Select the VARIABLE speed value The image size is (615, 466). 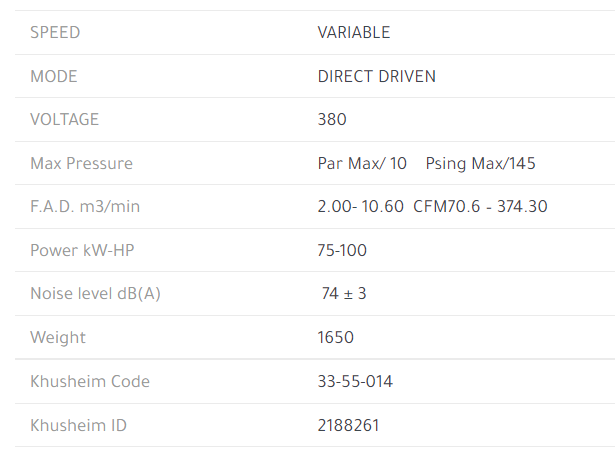pos(354,33)
